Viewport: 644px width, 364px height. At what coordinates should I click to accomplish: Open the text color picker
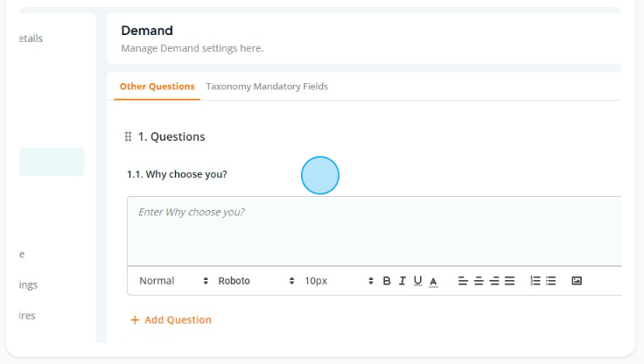tap(433, 281)
